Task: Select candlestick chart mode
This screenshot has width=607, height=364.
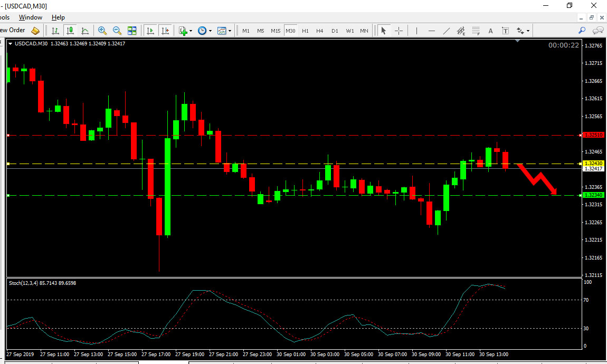Action: (70, 31)
